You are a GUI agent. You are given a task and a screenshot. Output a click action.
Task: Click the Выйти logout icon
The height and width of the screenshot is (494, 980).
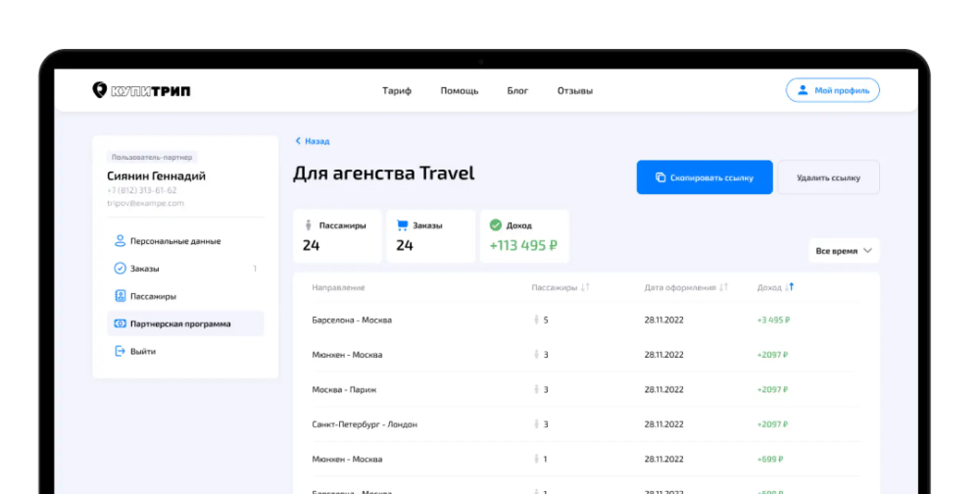point(120,351)
